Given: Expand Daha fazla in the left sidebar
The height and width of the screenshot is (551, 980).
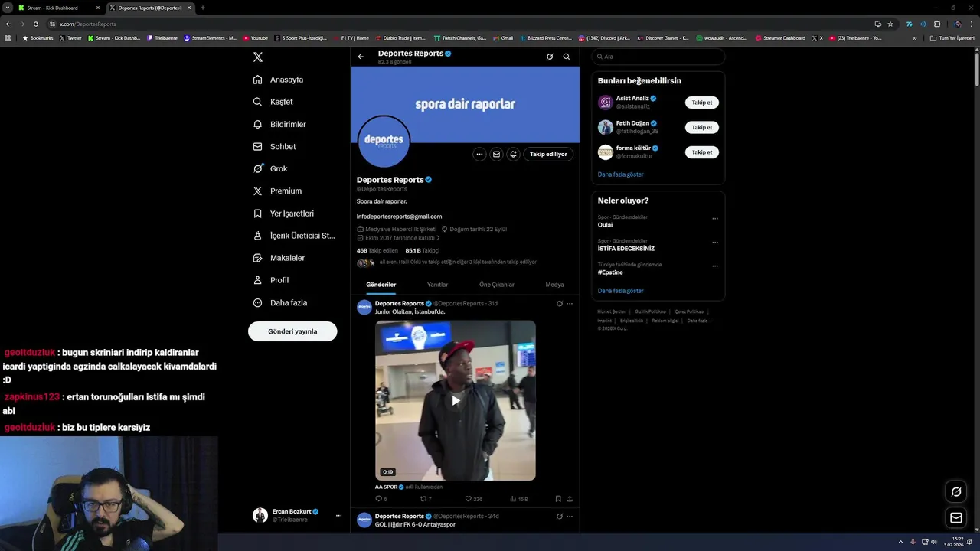Looking at the screenshot, I should click(280, 303).
